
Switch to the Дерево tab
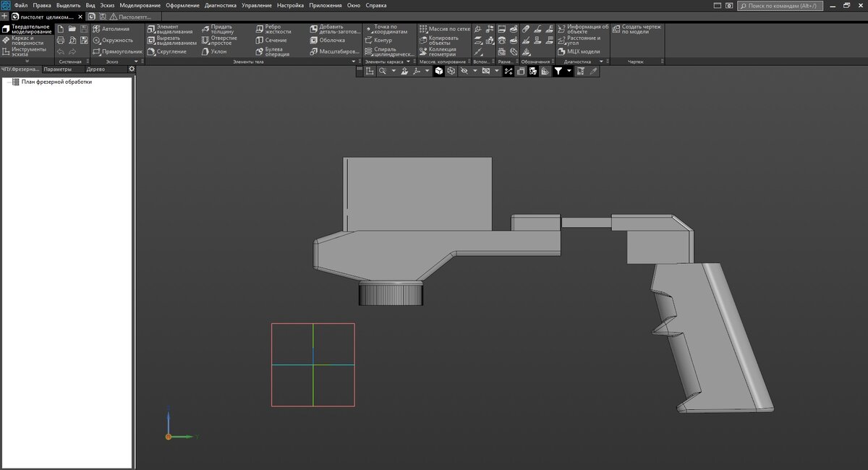tap(95, 69)
